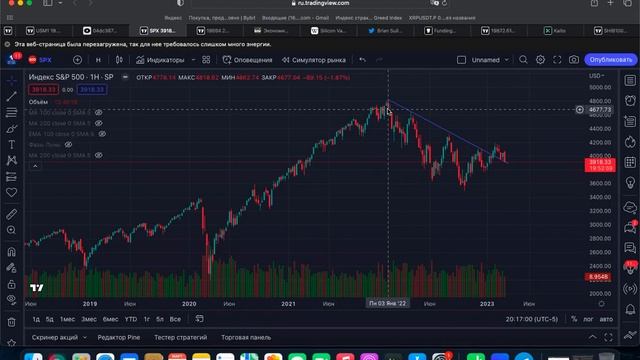Open symbol search magnifier in top toolbar

523,60
